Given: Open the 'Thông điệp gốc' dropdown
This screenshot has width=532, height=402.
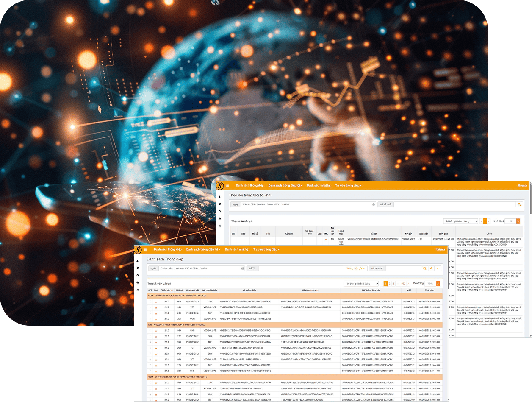Looking at the screenshot, I should coord(355,268).
